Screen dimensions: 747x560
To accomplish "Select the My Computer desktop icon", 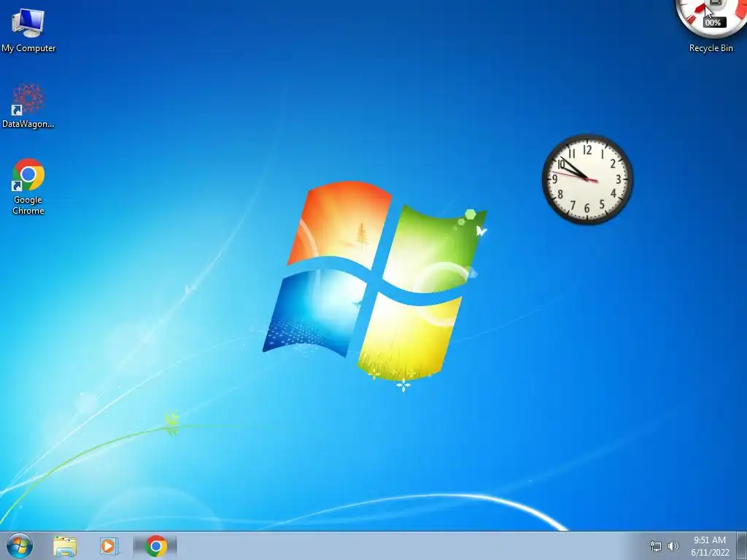I will 28,30.
